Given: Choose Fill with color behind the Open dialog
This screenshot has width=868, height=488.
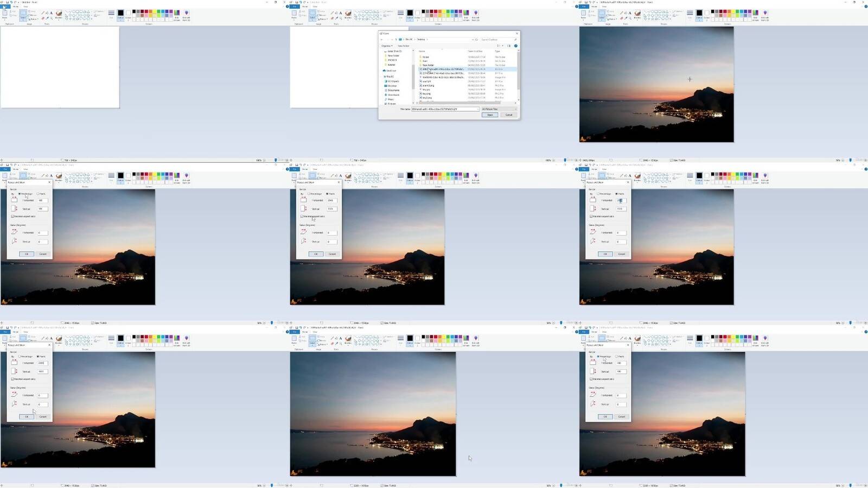Looking at the screenshot, I should (x=336, y=12).
